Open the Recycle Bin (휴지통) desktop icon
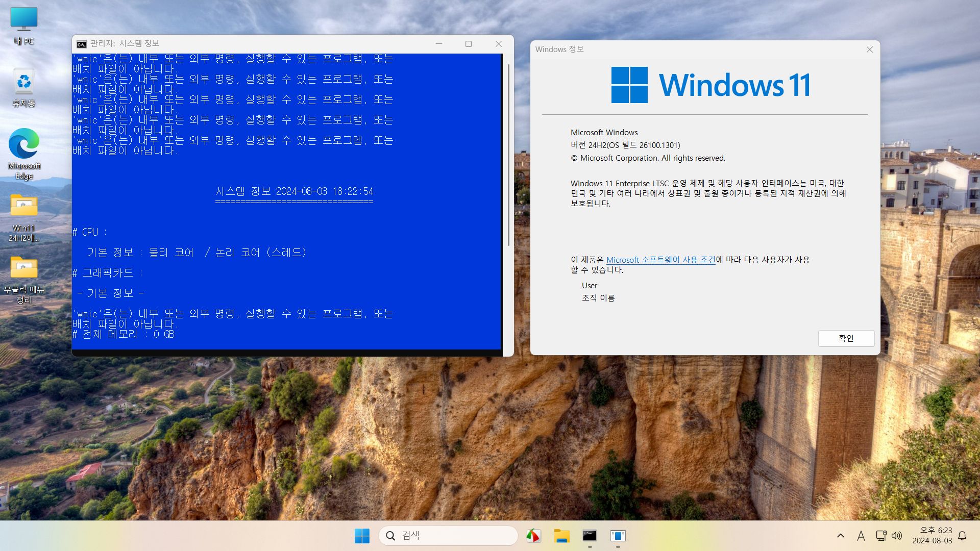This screenshot has height=551, width=980. pyautogui.click(x=24, y=88)
